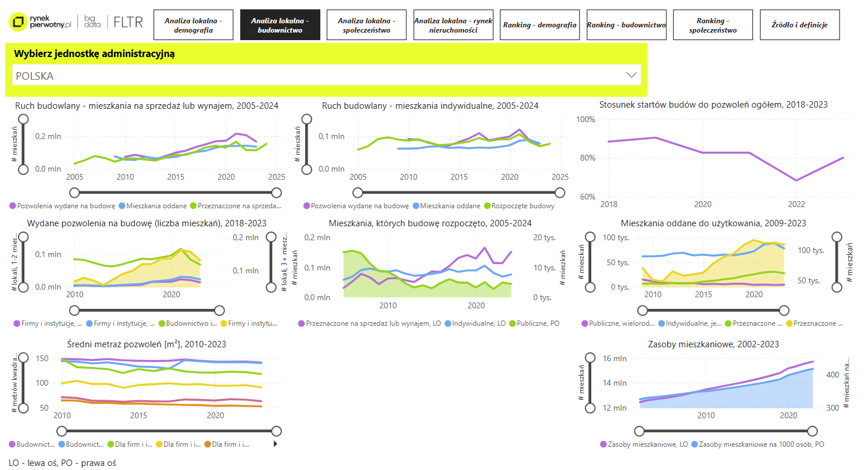The image size is (868, 470).
Task: Show next legend items in Średni metraż chart
Action: tap(276, 444)
